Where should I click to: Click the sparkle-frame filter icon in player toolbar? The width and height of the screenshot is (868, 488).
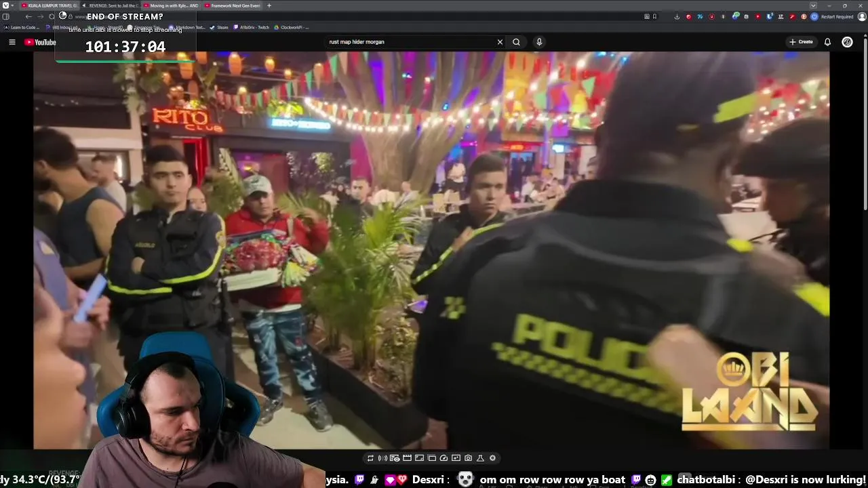tap(456, 458)
